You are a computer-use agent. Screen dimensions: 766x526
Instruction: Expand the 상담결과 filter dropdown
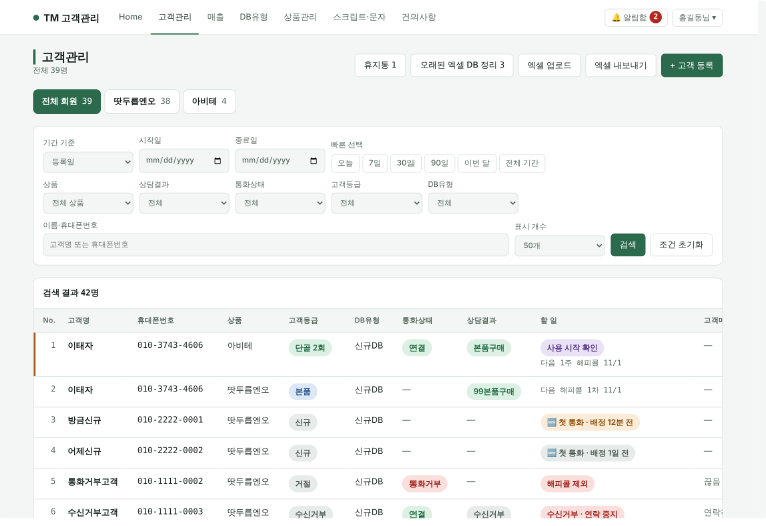click(x=184, y=203)
